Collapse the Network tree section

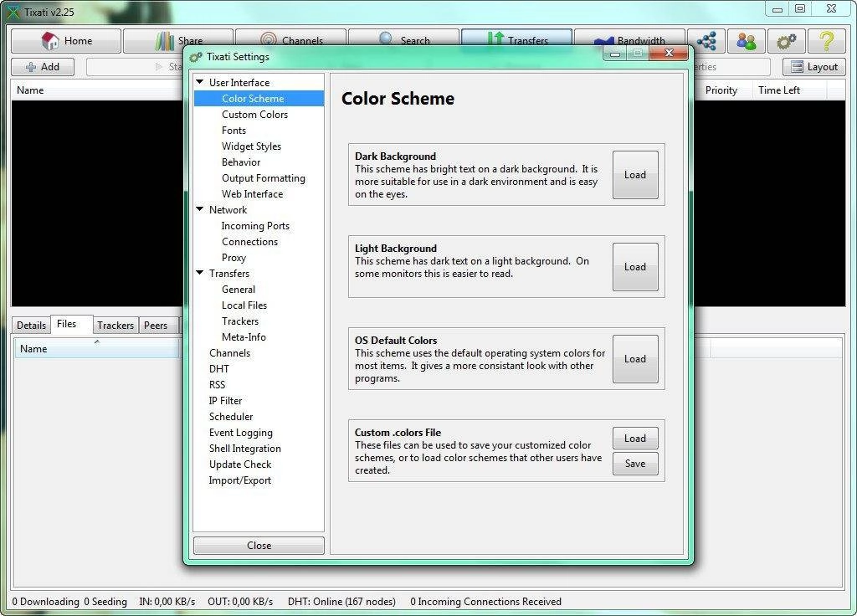pos(200,209)
